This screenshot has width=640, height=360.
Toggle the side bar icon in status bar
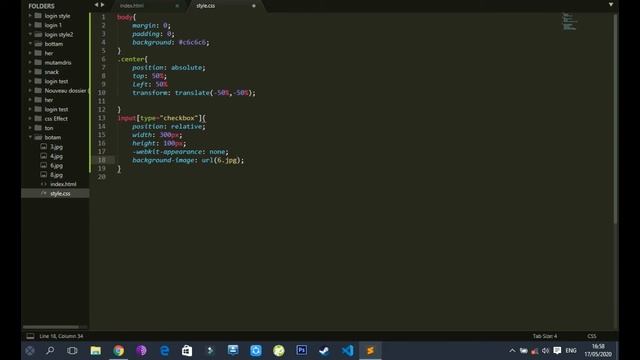pyautogui.click(x=30, y=336)
